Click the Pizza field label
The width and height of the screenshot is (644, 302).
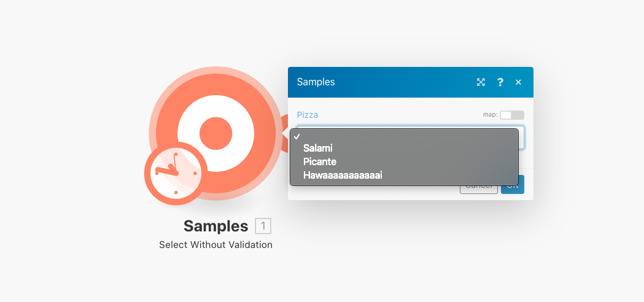click(308, 115)
